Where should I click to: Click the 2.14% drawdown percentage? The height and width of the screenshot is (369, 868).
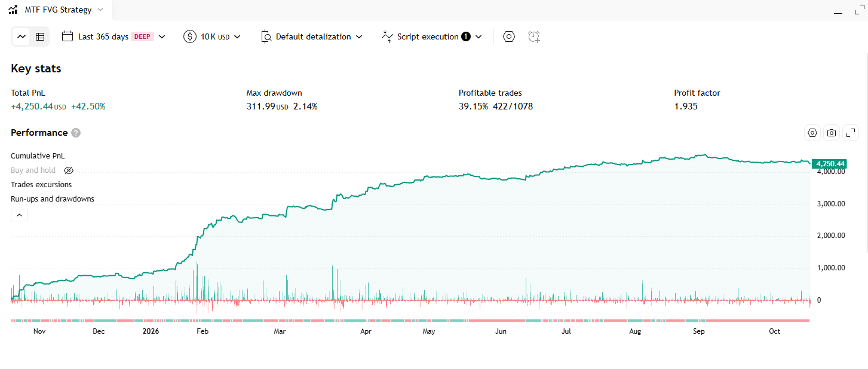tap(305, 106)
